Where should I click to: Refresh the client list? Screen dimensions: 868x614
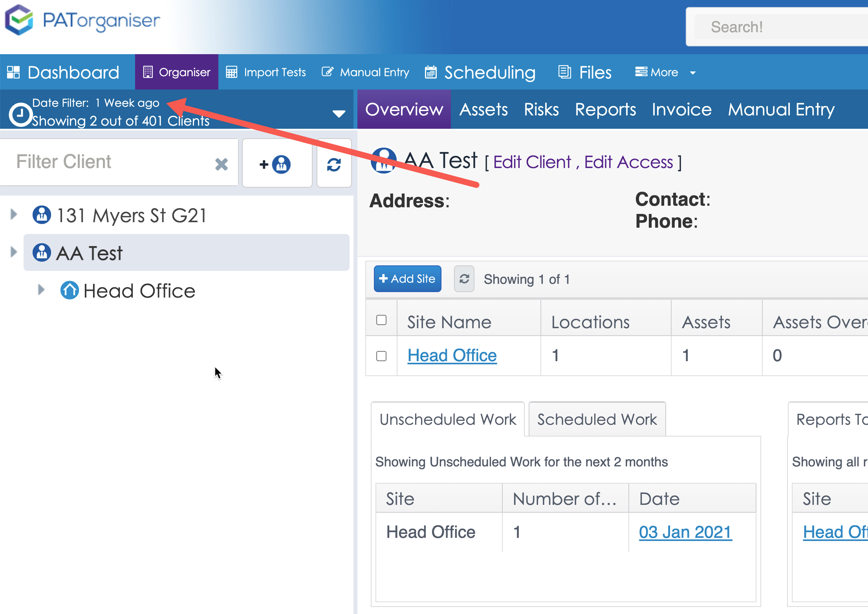[x=334, y=164]
